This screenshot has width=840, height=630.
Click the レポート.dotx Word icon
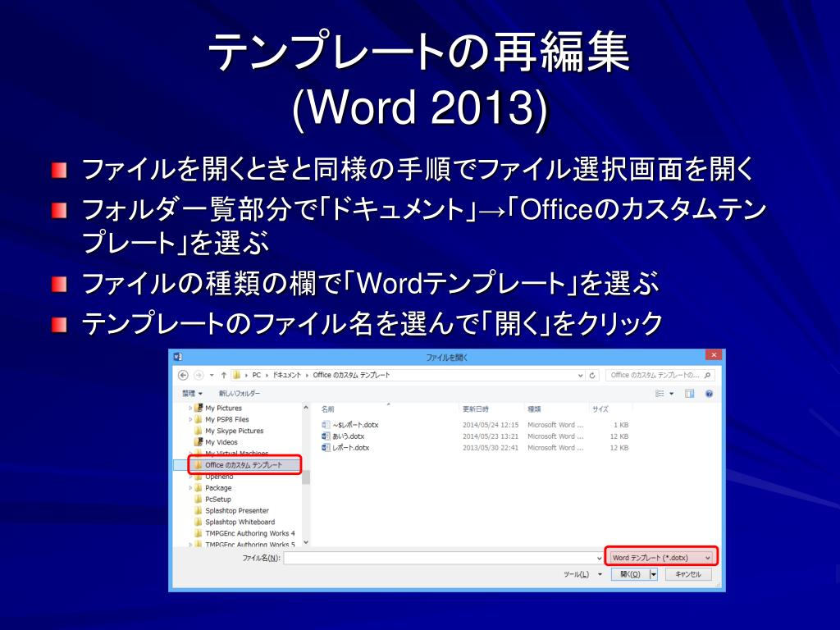coord(326,447)
